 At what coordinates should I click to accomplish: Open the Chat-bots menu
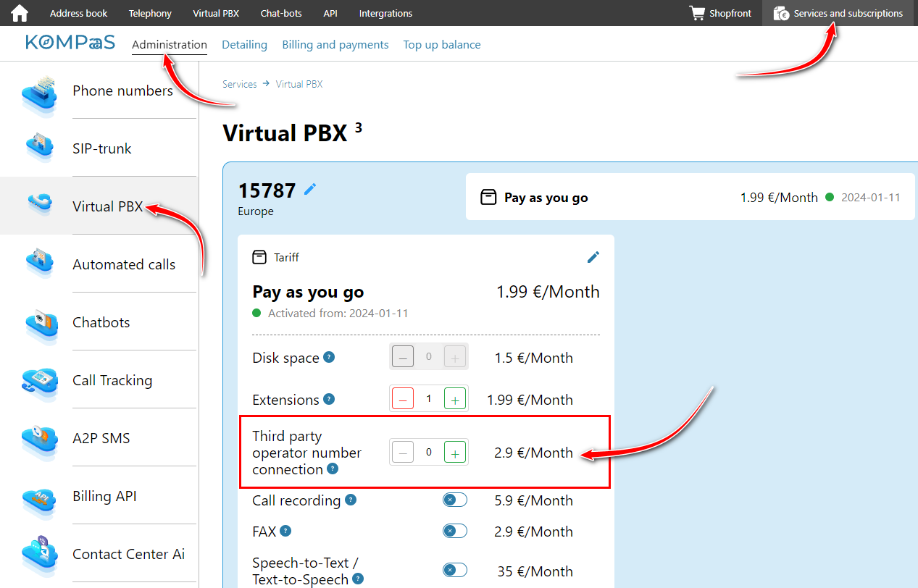[281, 13]
